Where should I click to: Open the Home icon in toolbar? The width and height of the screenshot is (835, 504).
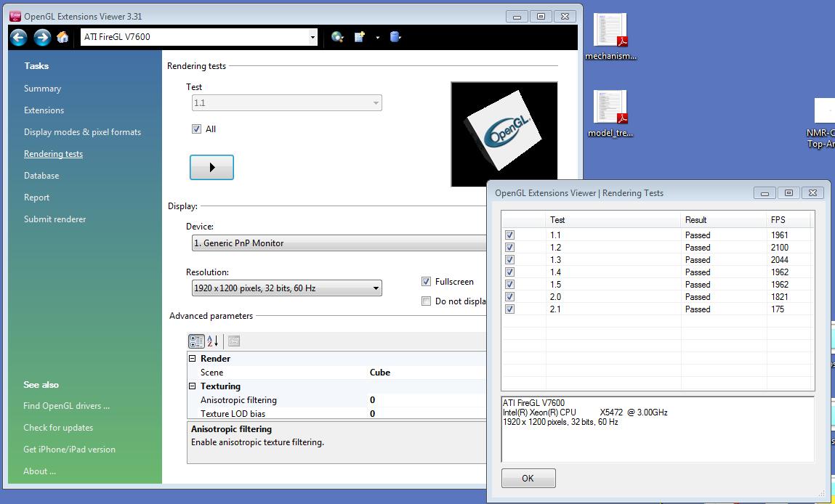tap(62, 37)
